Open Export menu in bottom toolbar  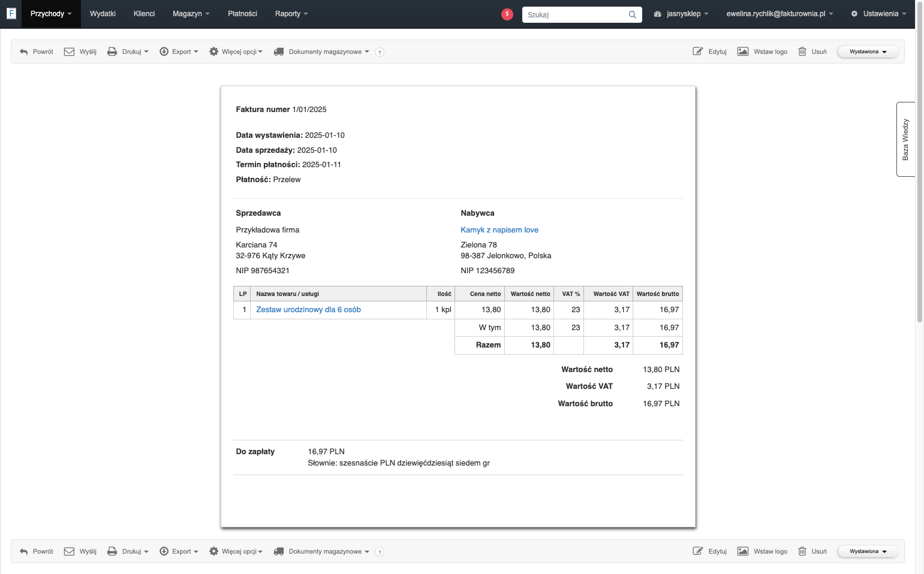coord(179,551)
